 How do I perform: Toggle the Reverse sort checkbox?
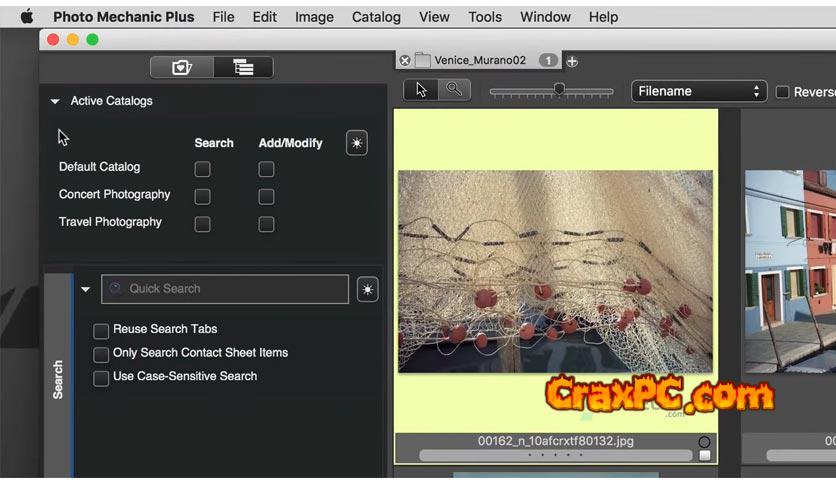coord(782,92)
